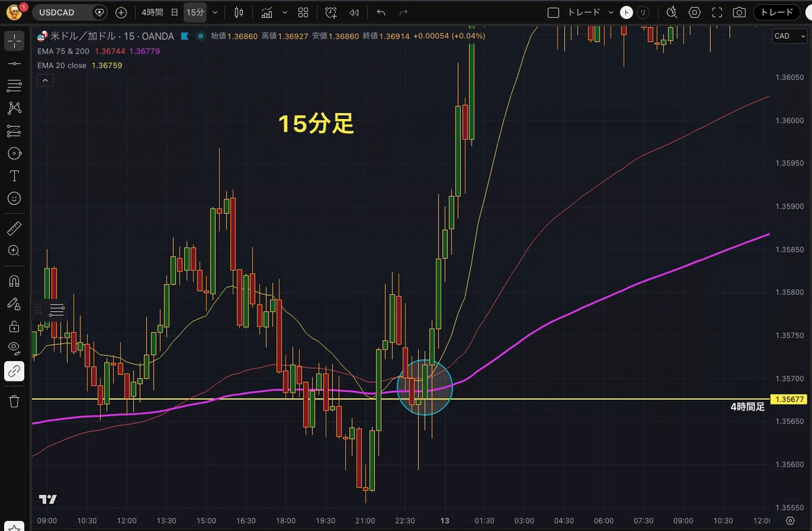Take a chart snapshot with the camera

[x=740, y=12]
